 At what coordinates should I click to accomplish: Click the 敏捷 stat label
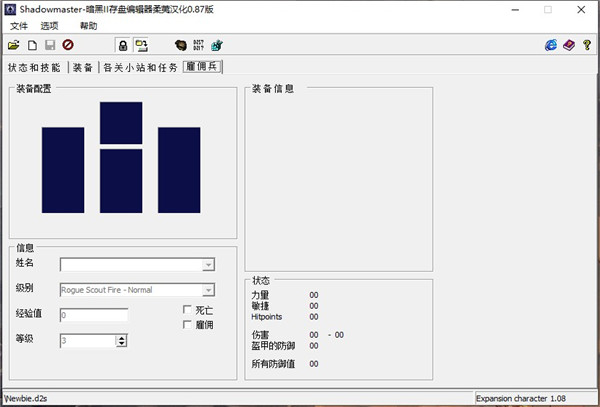pos(260,306)
